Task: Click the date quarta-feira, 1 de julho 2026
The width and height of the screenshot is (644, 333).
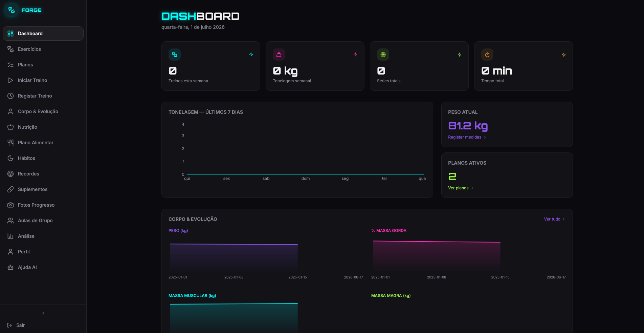Action: click(193, 27)
